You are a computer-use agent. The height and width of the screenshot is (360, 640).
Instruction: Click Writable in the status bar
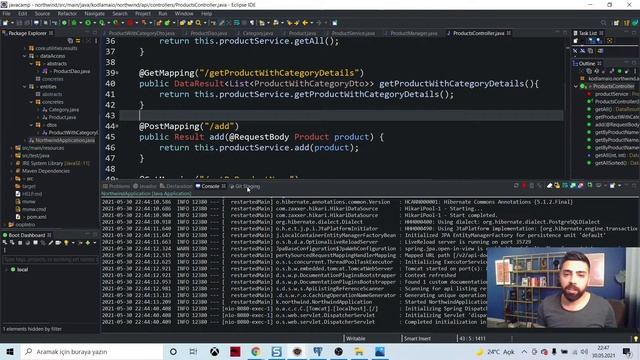point(356,338)
